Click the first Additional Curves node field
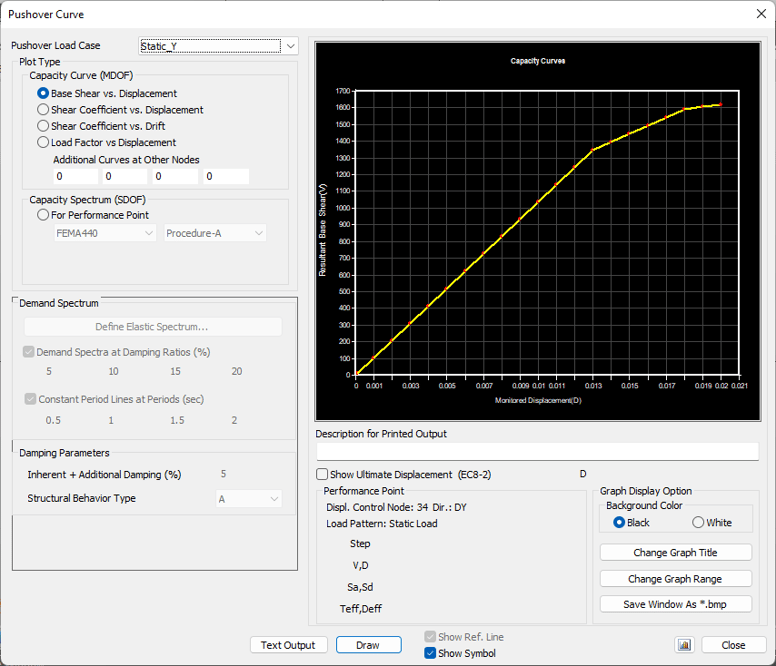Screen dimensions: 776x666 (76, 177)
